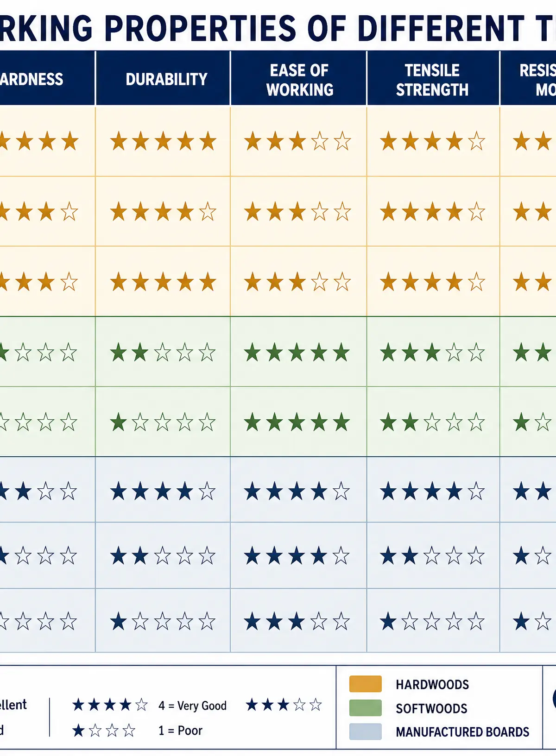Click the green three-star Tensile Strength rating
The image size is (556, 756).
coord(432,353)
